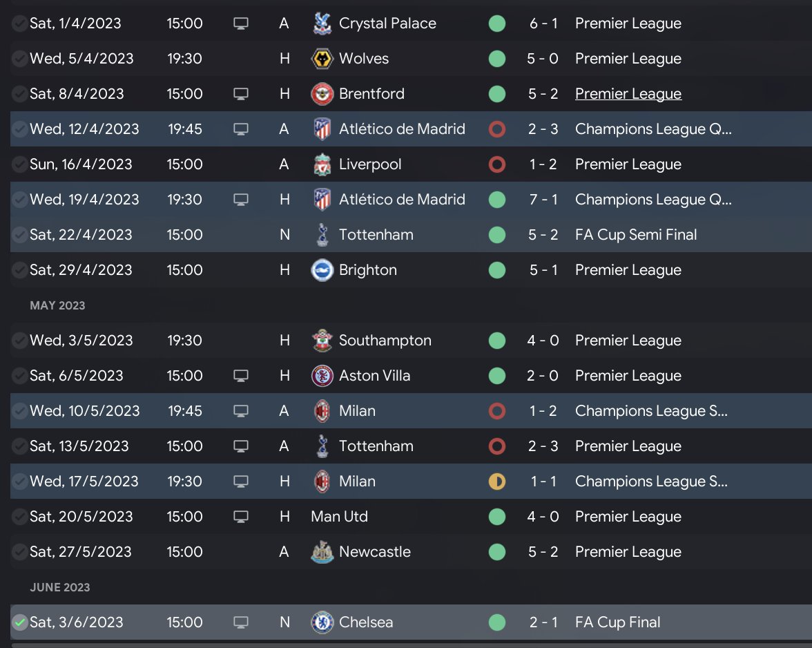The height and width of the screenshot is (648, 812).
Task: Open the FA Cup Semi Final competition link
Action: (x=635, y=235)
